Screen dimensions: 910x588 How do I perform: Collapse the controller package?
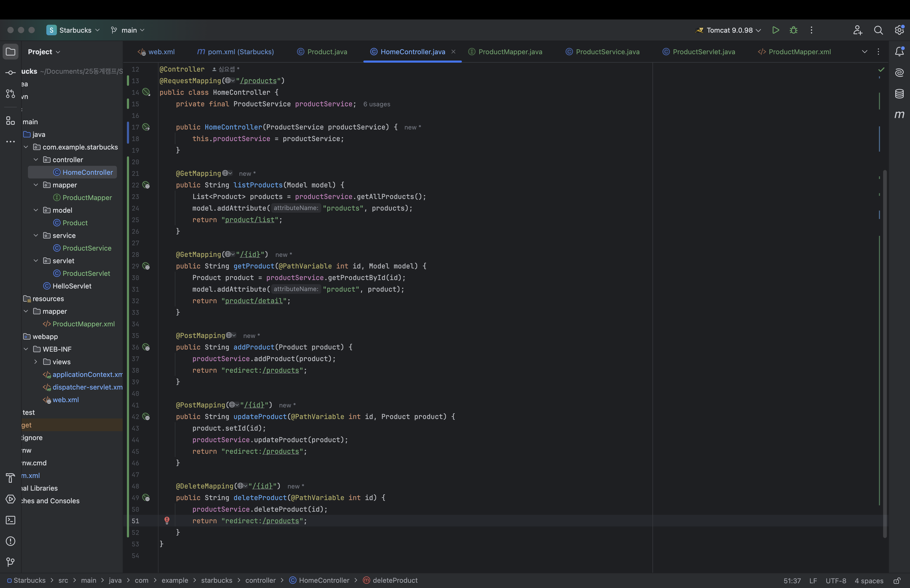(x=36, y=160)
